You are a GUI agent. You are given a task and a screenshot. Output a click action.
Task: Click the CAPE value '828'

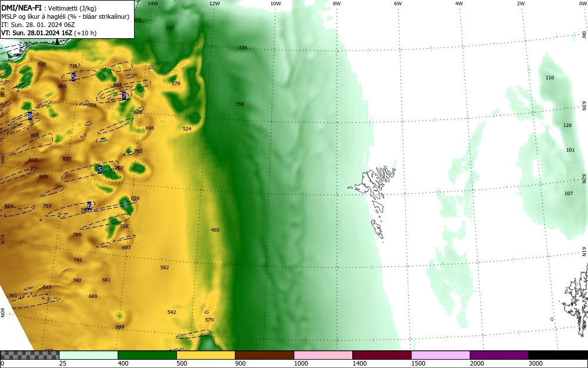point(42,64)
